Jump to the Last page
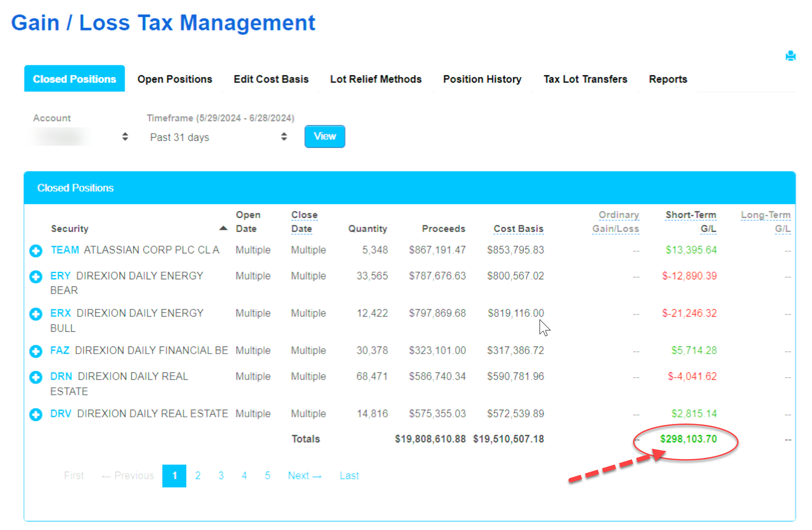The height and width of the screenshot is (530, 812). coord(349,476)
